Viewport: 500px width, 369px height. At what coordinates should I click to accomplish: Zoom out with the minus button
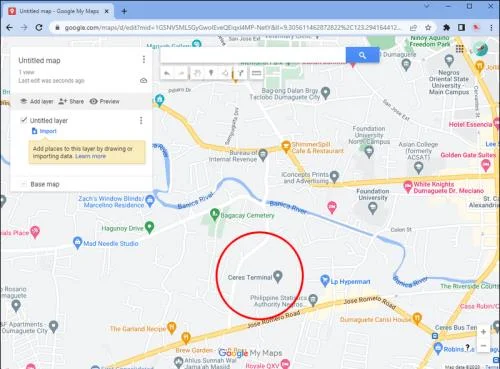click(483, 346)
